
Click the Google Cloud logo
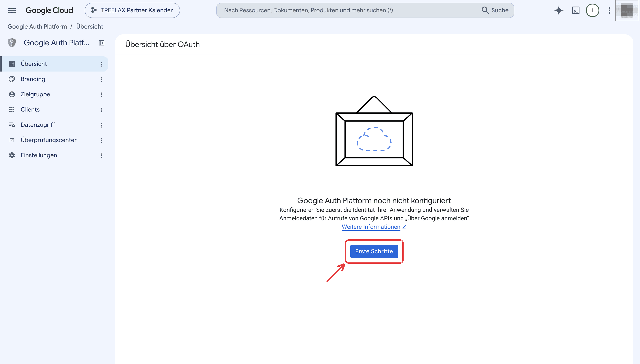pos(49,10)
